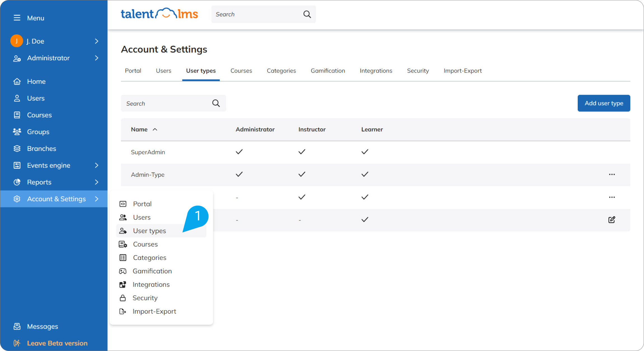The image size is (644, 351).
Task: Go to Branches label in the sidebar
Action: [41, 148]
